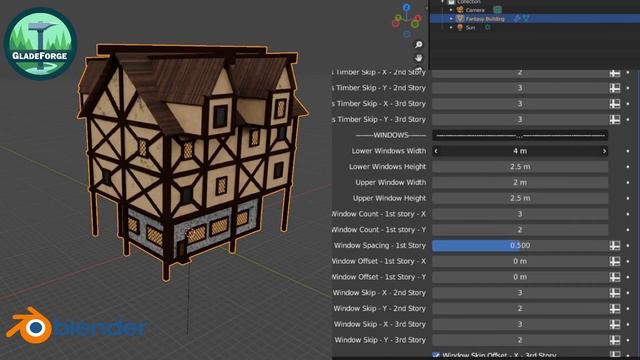This screenshot has width=640, height=360.
Task: Click the Window Count 1st story X field
Action: [520, 214]
